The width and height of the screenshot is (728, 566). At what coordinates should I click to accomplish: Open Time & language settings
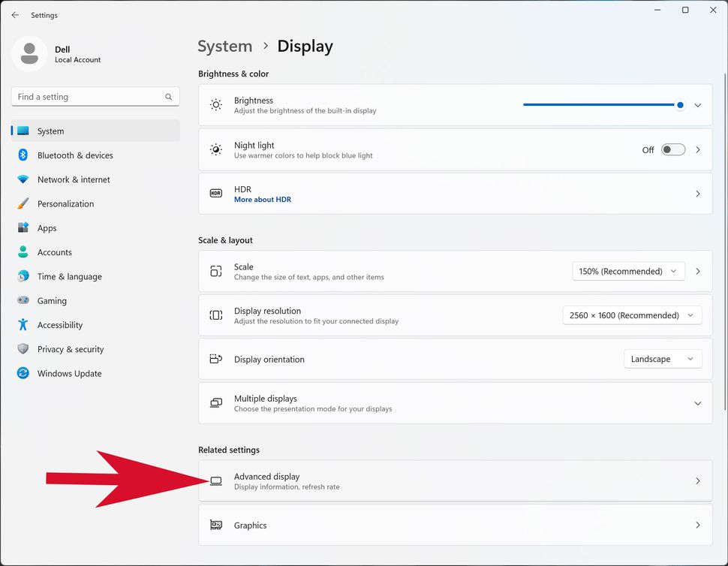point(68,276)
